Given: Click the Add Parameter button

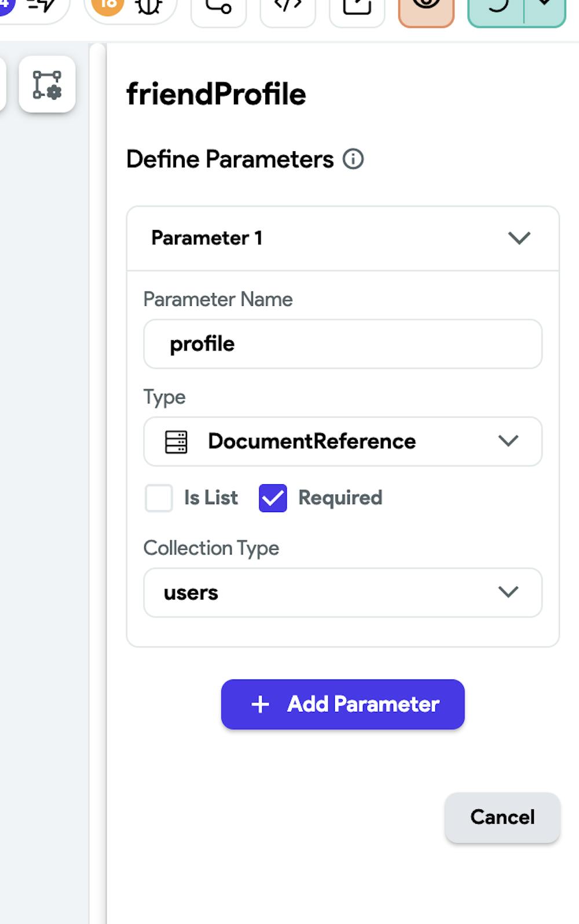Looking at the screenshot, I should pyautogui.click(x=343, y=704).
